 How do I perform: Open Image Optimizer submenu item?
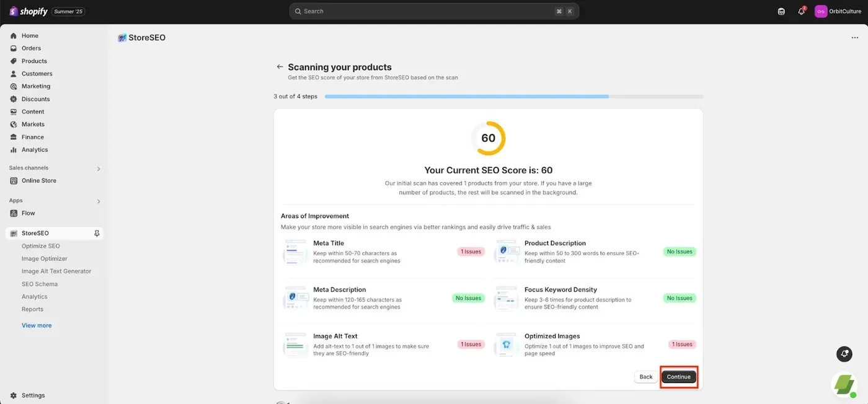45,258
